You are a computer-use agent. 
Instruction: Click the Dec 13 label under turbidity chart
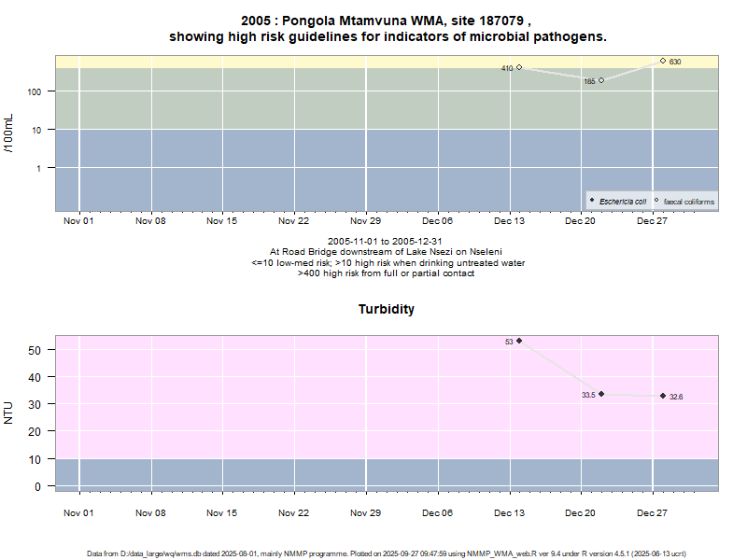(510, 512)
